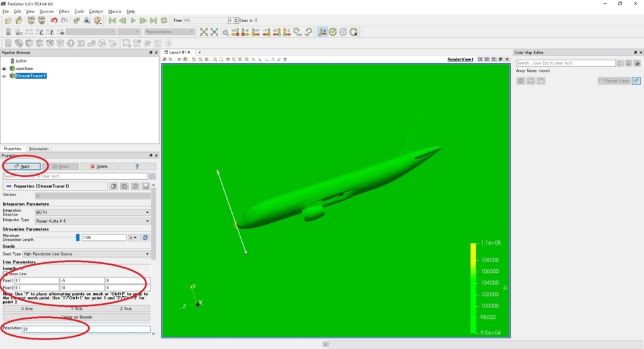
Task: Toggle center of rotation icon
Action: point(333,32)
